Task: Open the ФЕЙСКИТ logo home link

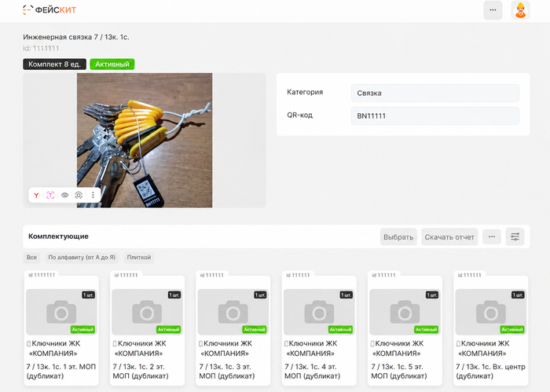Action: (x=49, y=9)
